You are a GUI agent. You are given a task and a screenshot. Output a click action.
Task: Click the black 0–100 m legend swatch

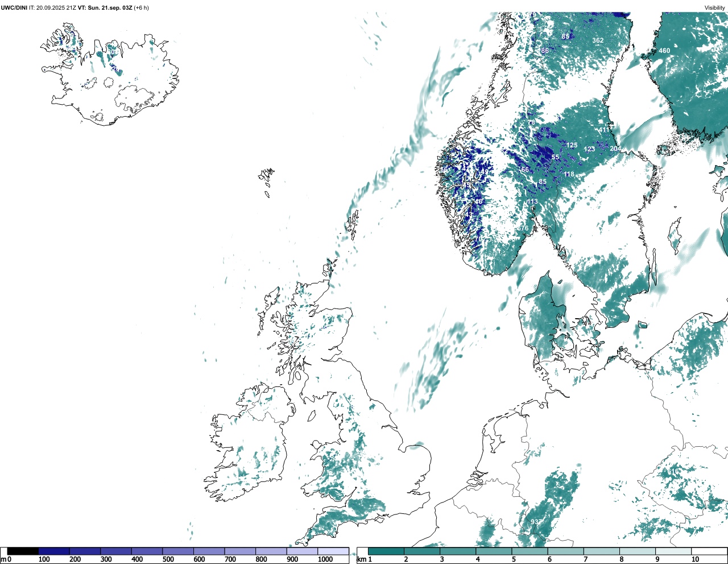[x=23, y=551]
